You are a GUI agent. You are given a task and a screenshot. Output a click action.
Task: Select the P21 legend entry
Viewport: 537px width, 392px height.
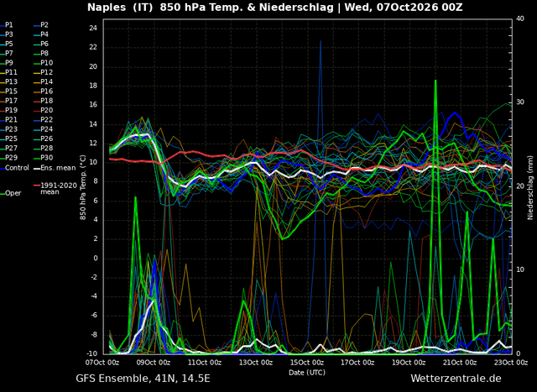pos(11,120)
